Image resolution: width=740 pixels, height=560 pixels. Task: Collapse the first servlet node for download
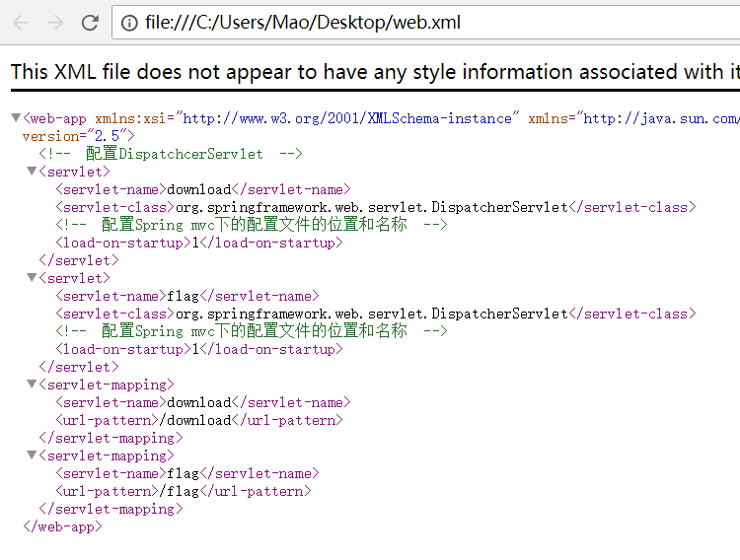(32, 172)
